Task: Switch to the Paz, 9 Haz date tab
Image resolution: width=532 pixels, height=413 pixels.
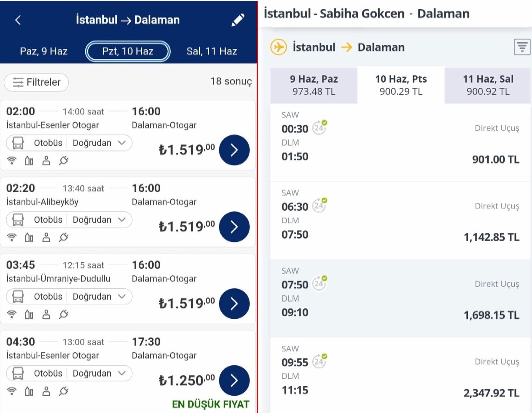Action: pos(44,51)
